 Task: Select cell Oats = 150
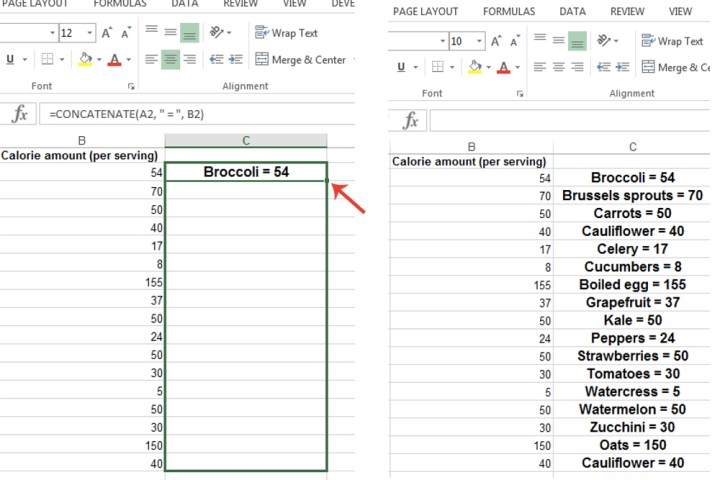(632, 445)
